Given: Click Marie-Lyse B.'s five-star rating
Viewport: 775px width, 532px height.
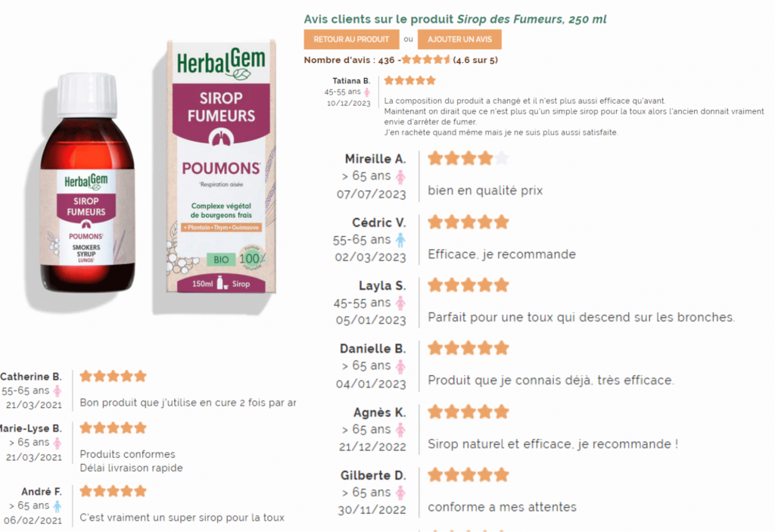Looking at the screenshot, I should click(x=114, y=428).
